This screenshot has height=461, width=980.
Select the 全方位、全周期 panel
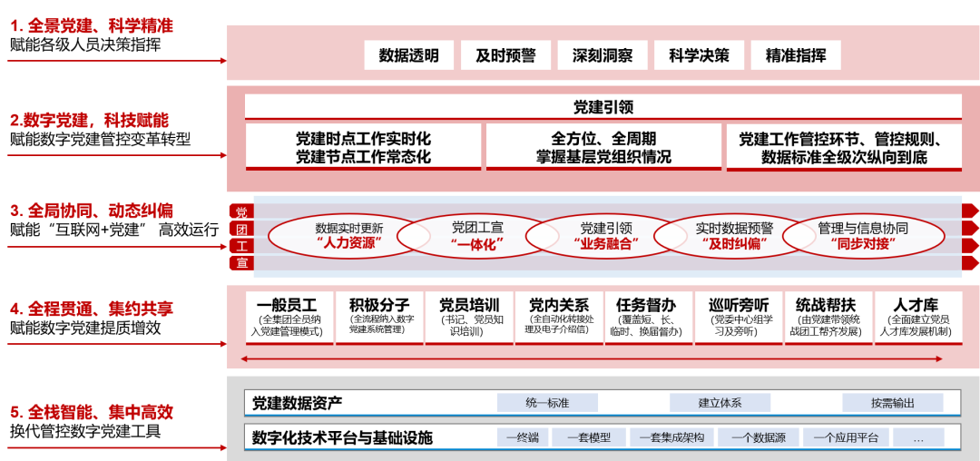click(603, 146)
